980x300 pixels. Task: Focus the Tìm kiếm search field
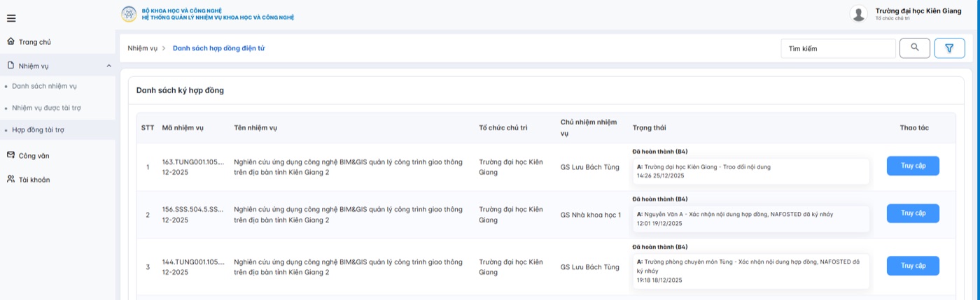(x=838, y=48)
